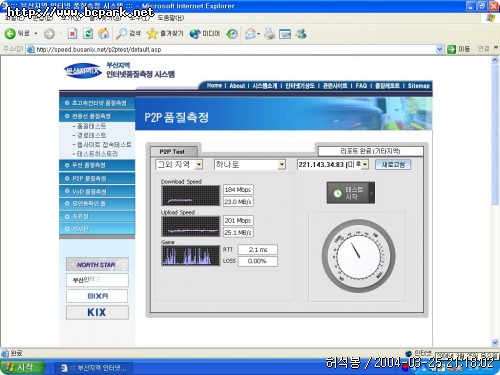Image resolution: width=500 pixels, height=375 pixels.
Task: Click the KIX banner
Action: pyautogui.click(x=97, y=312)
